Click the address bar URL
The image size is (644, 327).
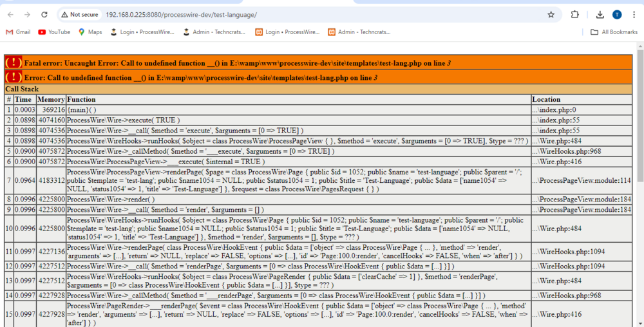tap(180, 14)
